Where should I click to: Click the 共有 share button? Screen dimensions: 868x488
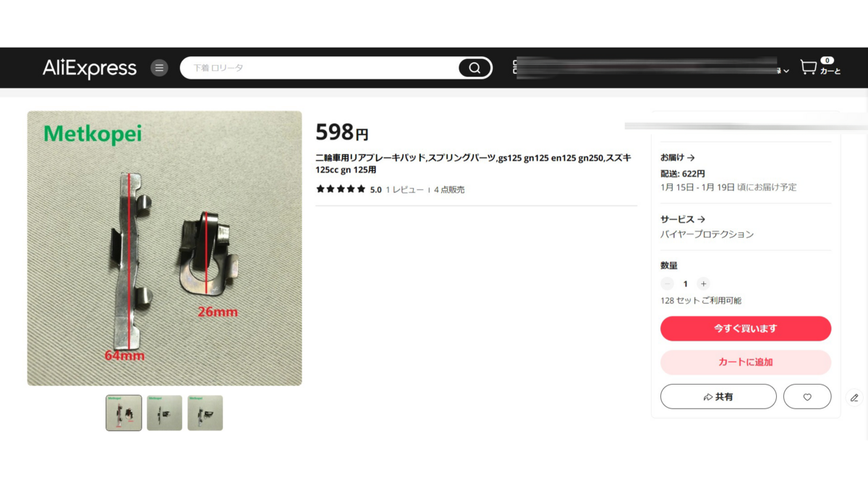click(718, 397)
